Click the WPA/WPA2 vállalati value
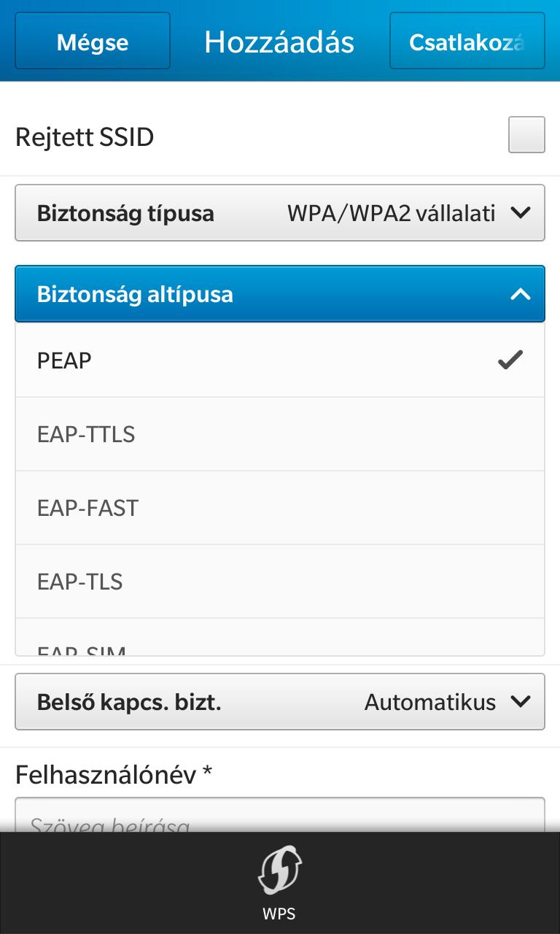560x934 pixels. (391, 213)
